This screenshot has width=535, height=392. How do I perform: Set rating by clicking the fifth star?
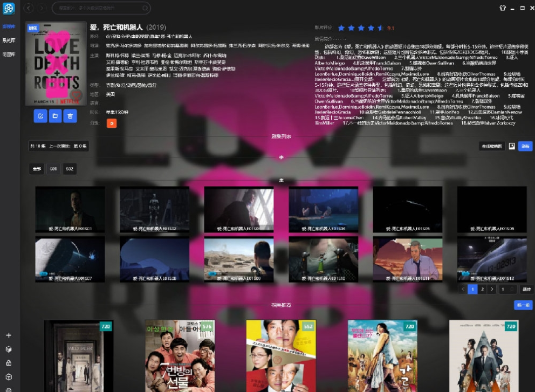pyautogui.click(x=380, y=27)
